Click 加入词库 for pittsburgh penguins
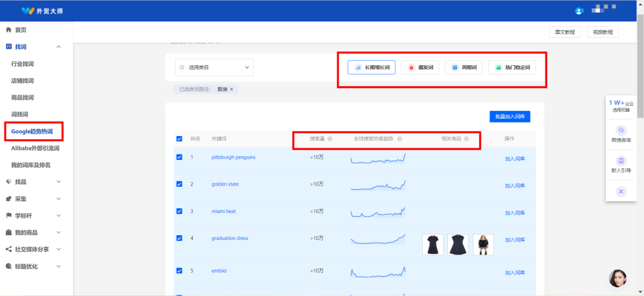This screenshot has width=644, height=296. (515, 159)
